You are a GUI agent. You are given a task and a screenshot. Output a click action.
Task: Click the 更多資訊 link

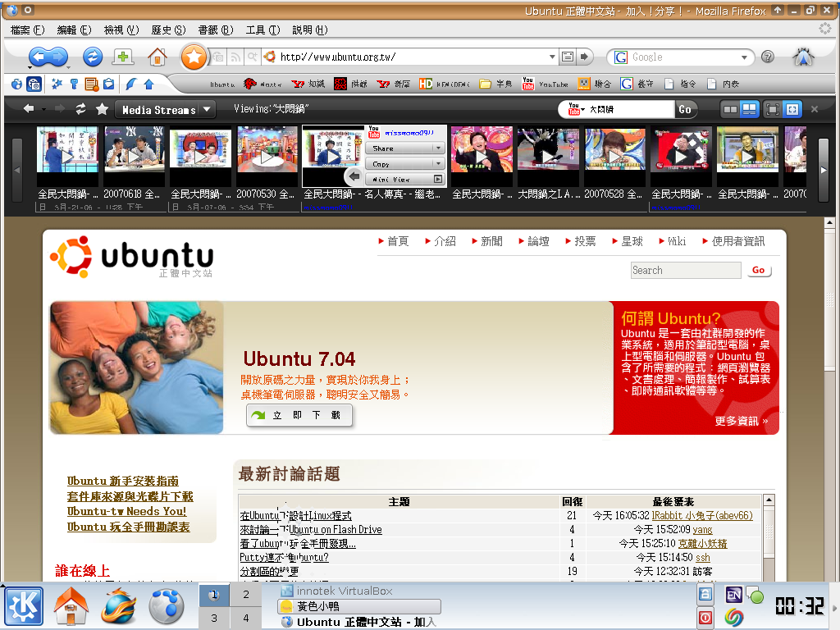742,421
